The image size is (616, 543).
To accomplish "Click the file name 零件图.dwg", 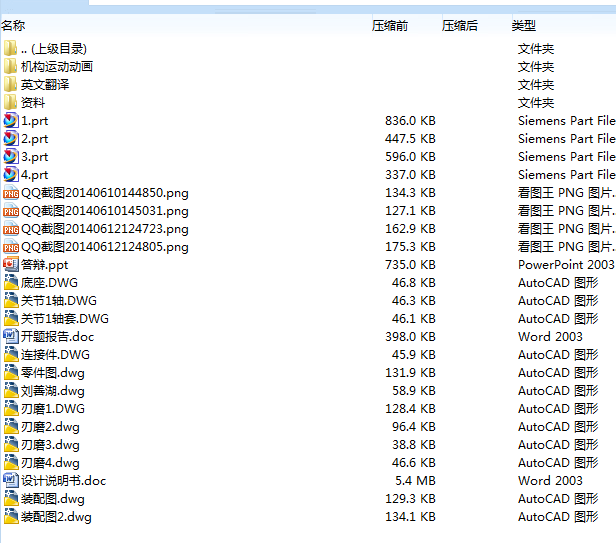I will [53, 373].
